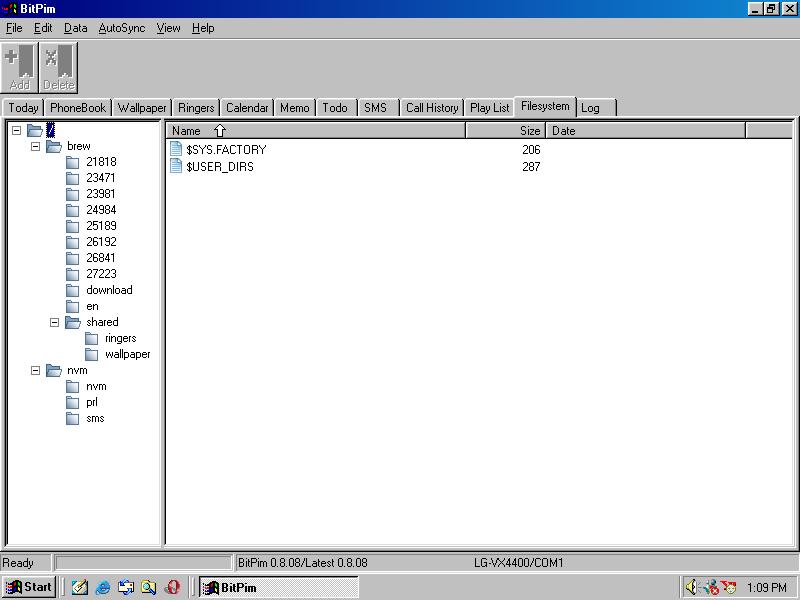Select the 'prl' folder label in the tree
Image resolution: width=800 pixels, height=600 pixels.
click(x=92, y=403)
